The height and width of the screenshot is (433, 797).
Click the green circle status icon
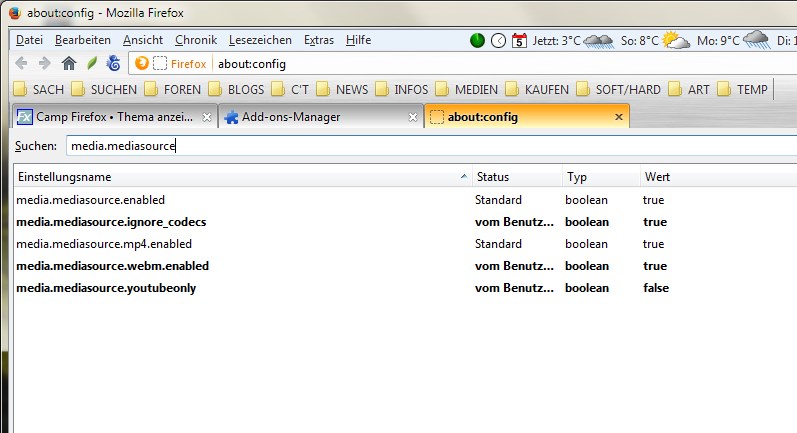(x=477, y=40)
